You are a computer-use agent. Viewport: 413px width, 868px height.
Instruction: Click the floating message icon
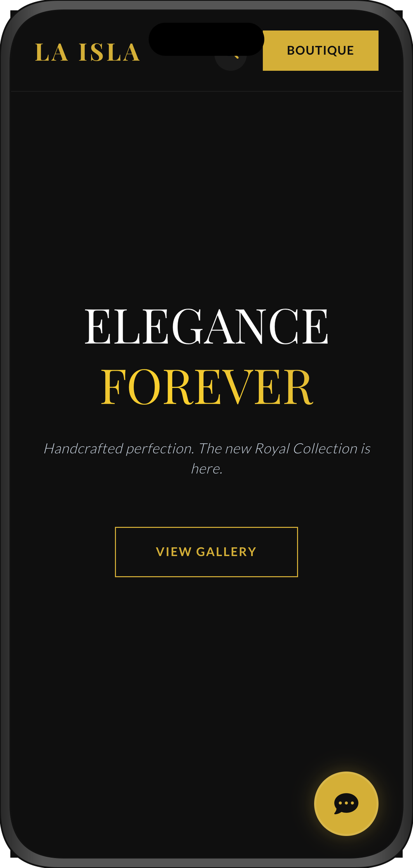[346, 804]
